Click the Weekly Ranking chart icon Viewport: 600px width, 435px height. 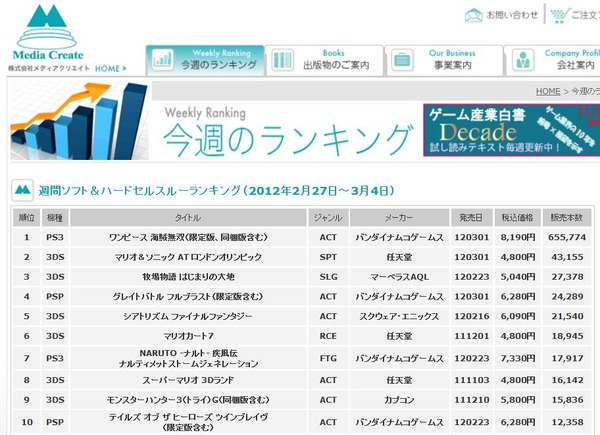point(162,60)
